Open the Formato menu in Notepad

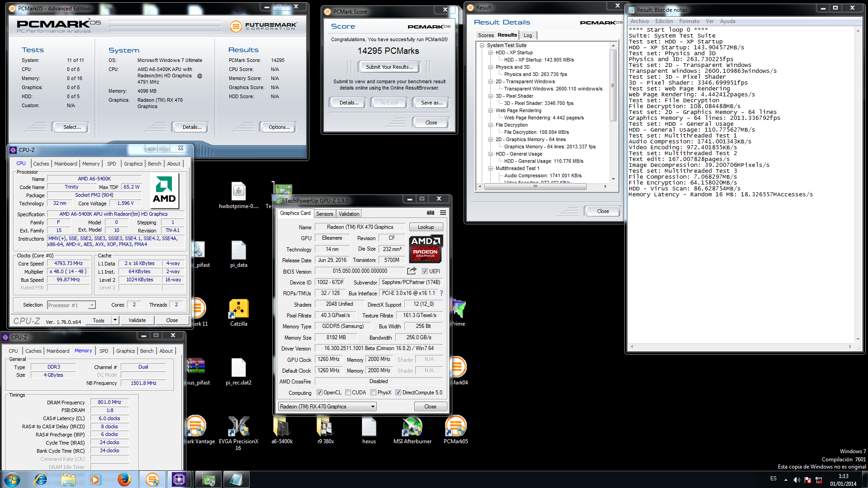tap(689, 21)
